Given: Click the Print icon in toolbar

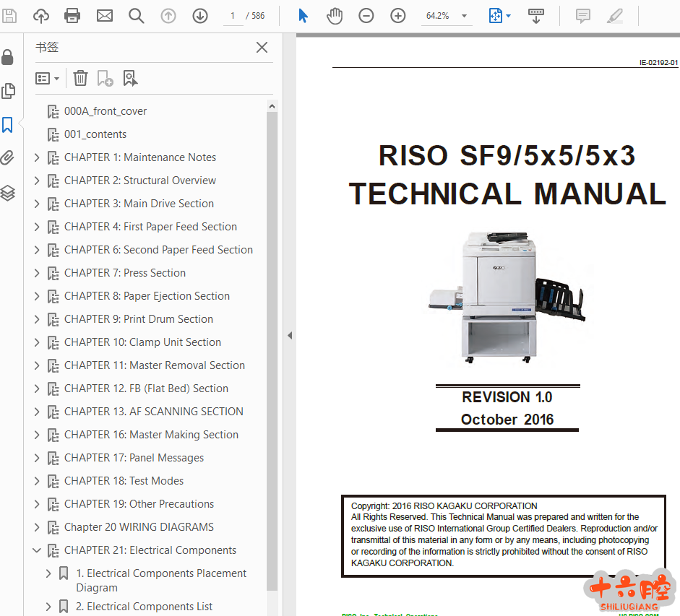Looking at the screenshot, I should tap(72, 15).
